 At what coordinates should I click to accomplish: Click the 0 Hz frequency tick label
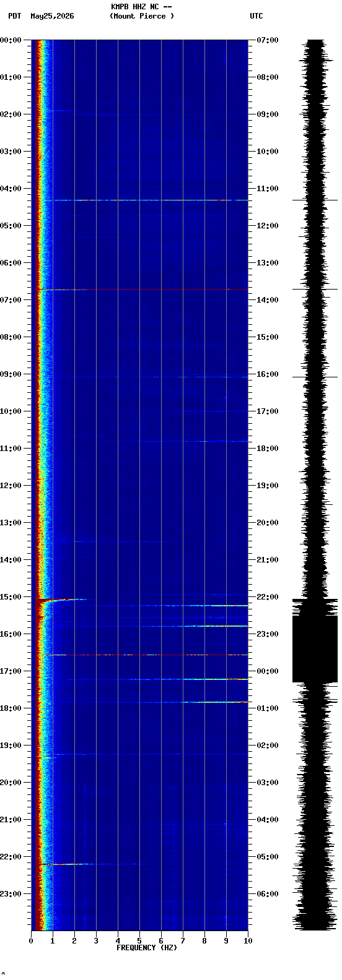(x=31, y=941)
